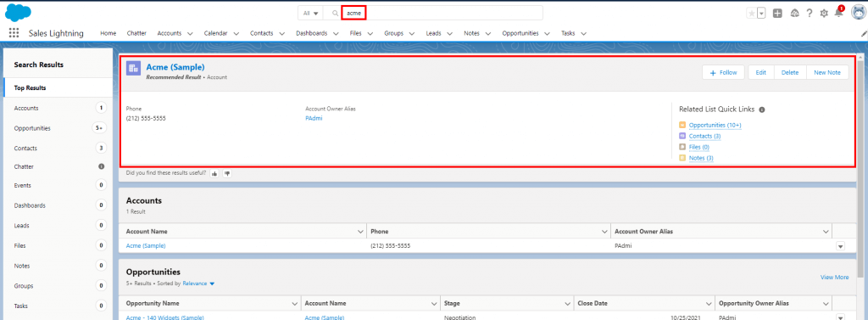868x320 pixels.
Task: Select Accounts in the search results sidebar
Action: tap(58, 108)
